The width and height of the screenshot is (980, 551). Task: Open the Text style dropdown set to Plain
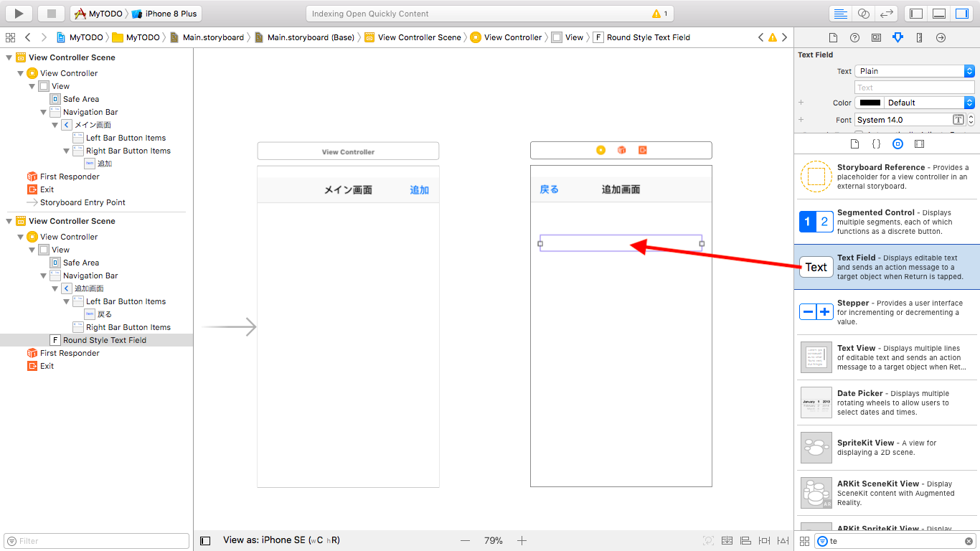[914, 70]
